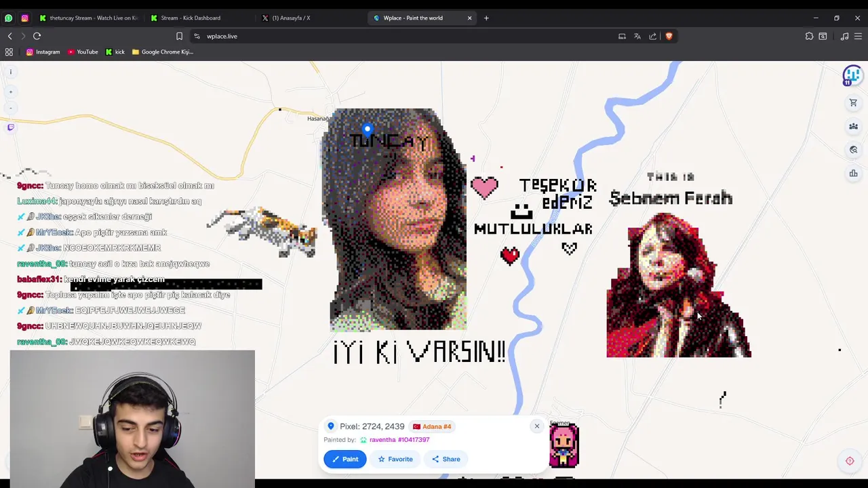868x488 pixels.
Task: Open the kick bookmark
Action: 115,52
